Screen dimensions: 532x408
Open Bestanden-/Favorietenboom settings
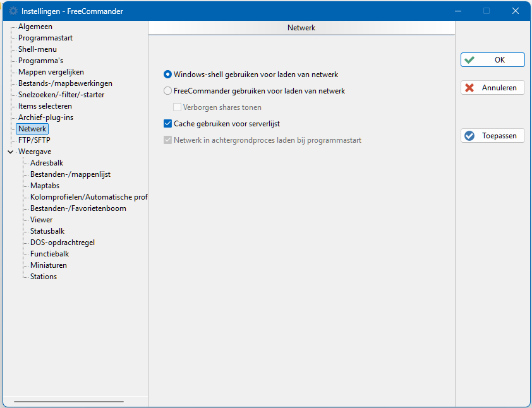point(78,208)
